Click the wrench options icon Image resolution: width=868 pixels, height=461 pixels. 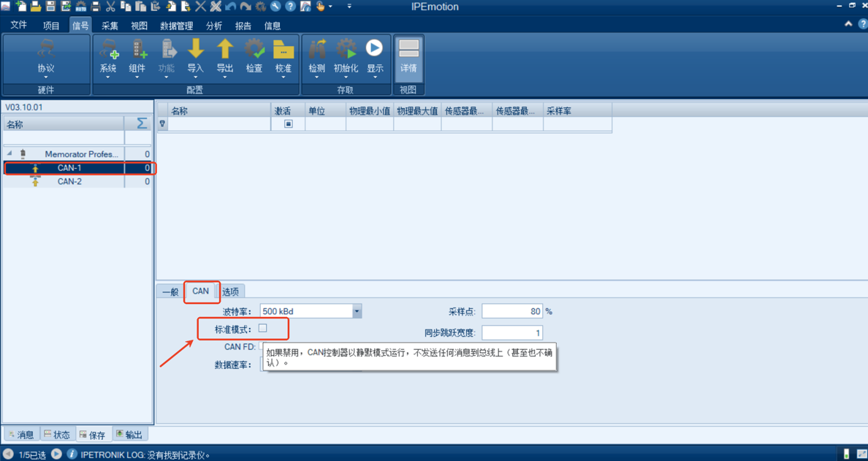(x=275, y=6)
